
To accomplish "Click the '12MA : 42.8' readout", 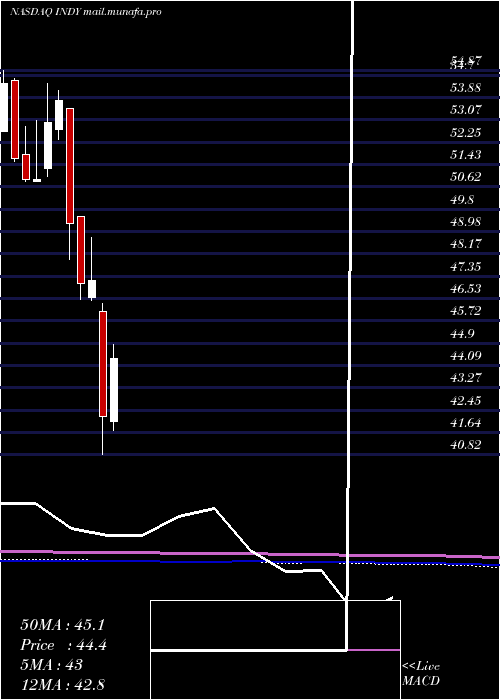I will [x=62, y=685].
